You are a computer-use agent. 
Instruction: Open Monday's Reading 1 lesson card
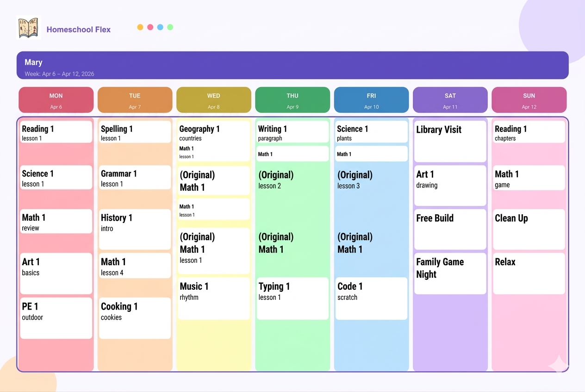pyautogui.click(x=56, y=132)
